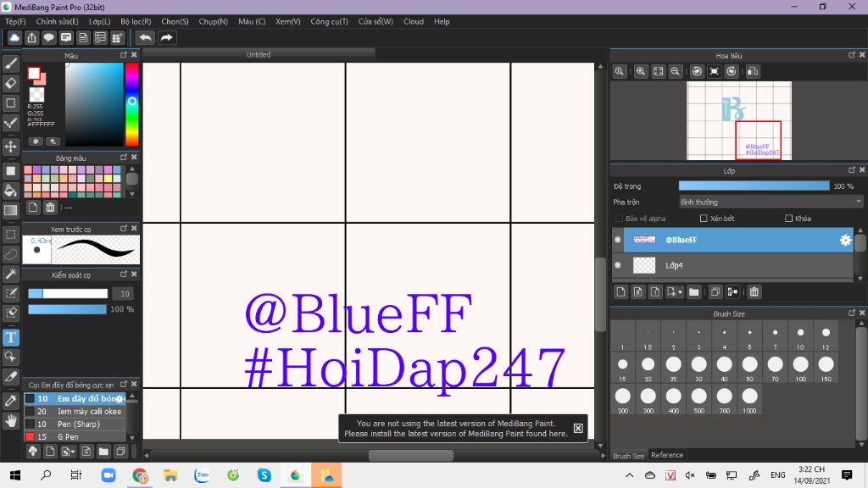Add a new layer folder

(693, 292)
